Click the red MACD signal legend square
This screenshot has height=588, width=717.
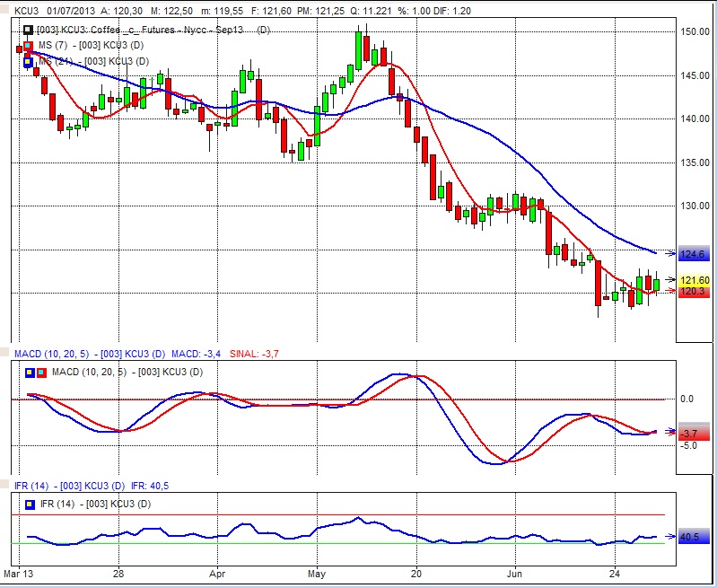pyautogui.click(x=40, y=372)
